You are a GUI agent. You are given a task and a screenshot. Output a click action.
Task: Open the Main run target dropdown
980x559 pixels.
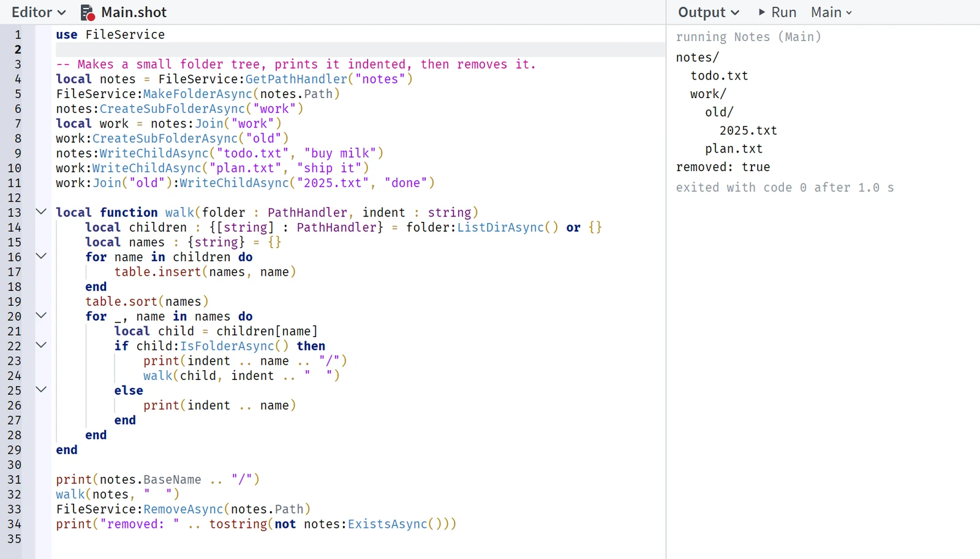coord(831,12)
